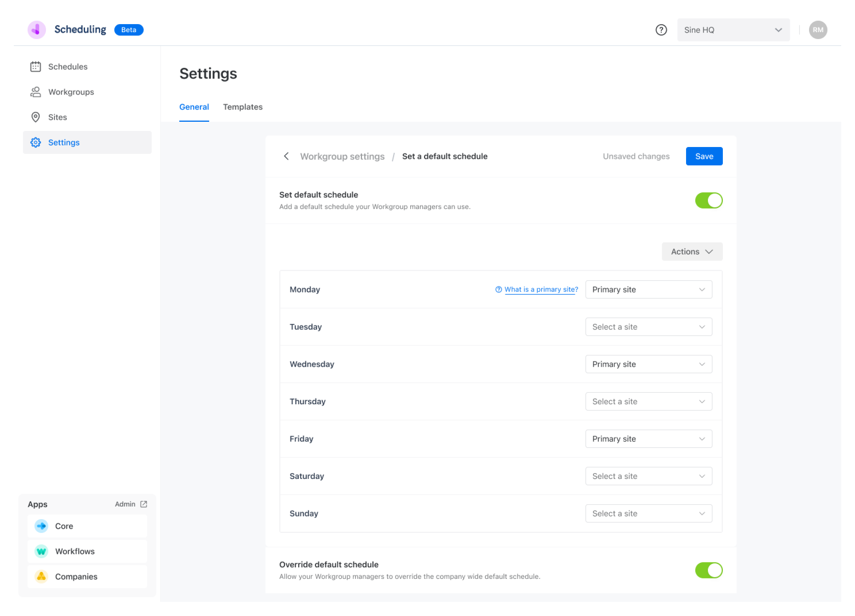Screen dimensions: 855x616
Task: Click the Tuesday row label
Action: point(306,327)
